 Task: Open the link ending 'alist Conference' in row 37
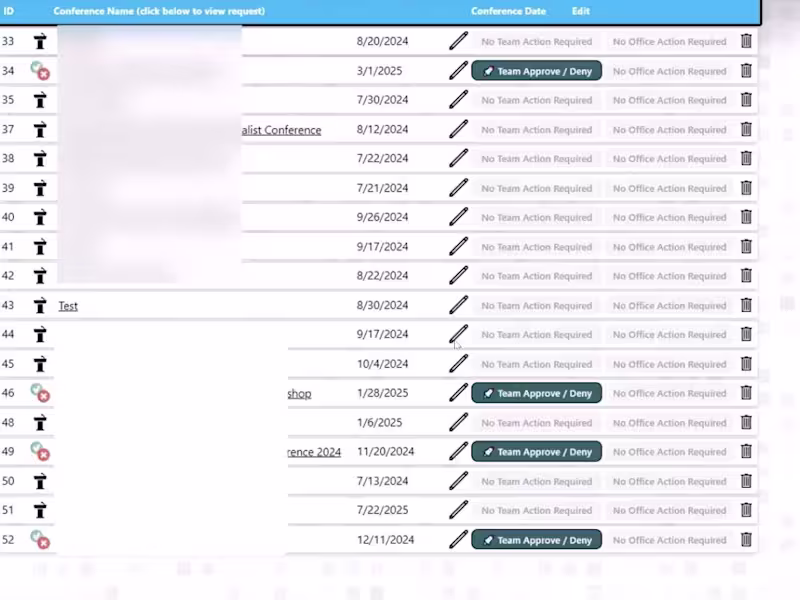coord(281,130)
